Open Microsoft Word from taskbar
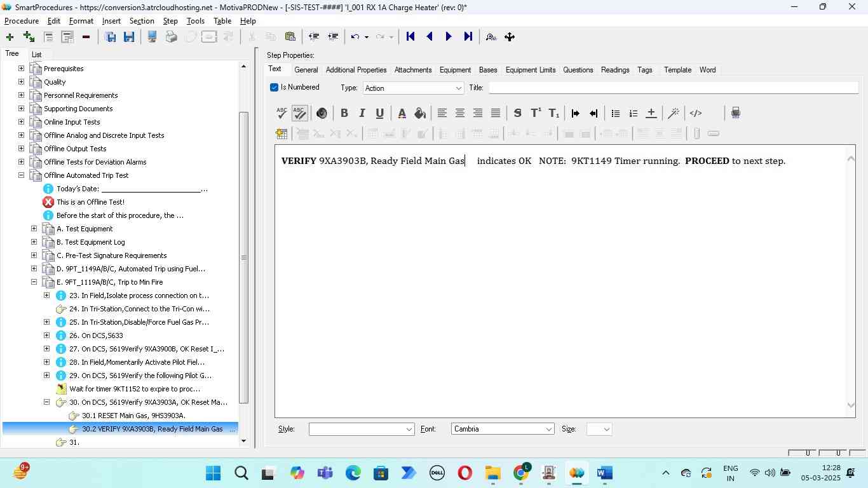868x488 pixels. [604, 473]
